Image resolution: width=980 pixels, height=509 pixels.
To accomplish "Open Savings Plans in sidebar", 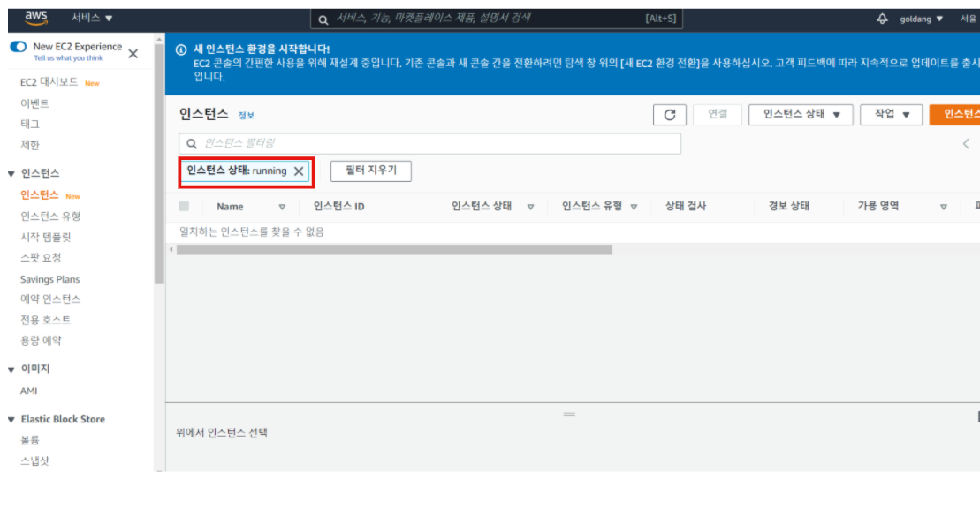I will pos(50,279).
